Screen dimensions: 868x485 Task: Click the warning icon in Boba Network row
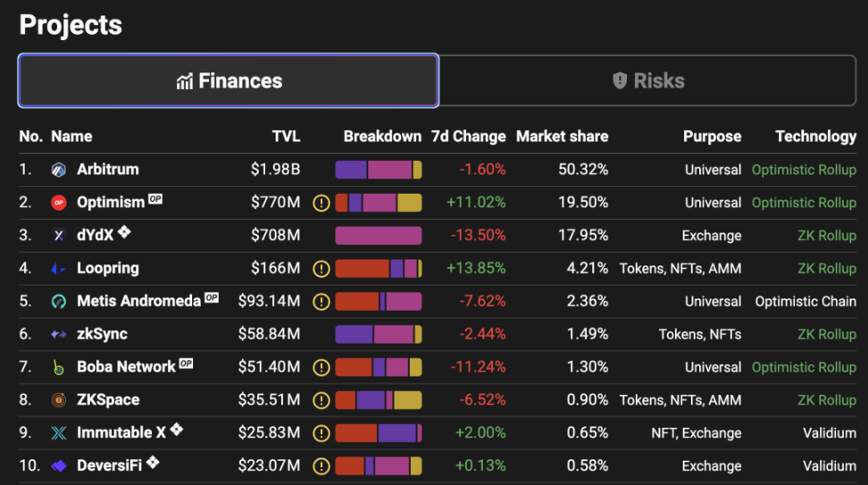pos(321,368)
